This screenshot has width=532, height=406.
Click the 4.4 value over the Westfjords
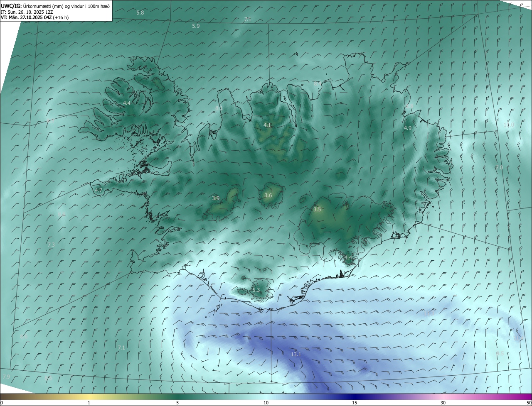(x=127, y=103)
